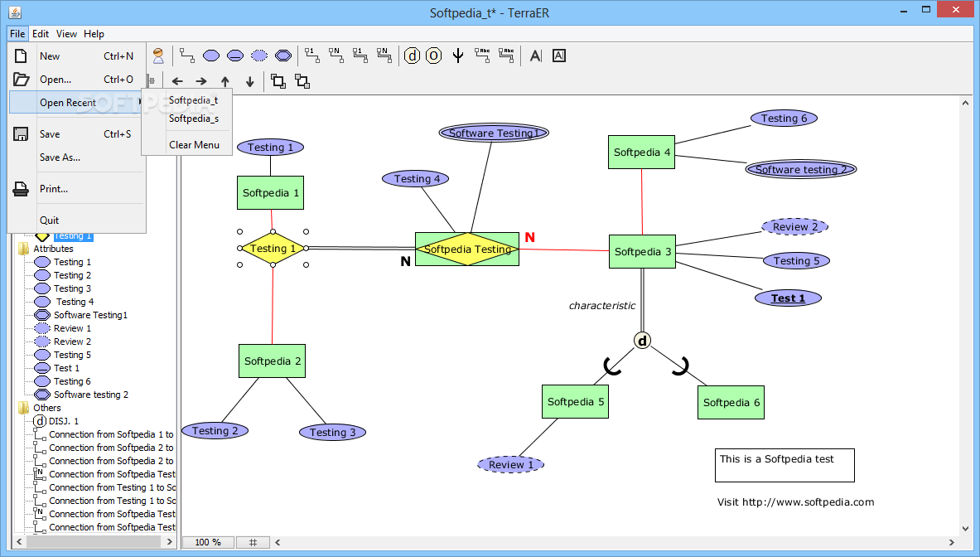This screenshot has height=557, width=980.
Task: Click the Test 1 key attribute ellipse
Action: click(x=788, y=298)
